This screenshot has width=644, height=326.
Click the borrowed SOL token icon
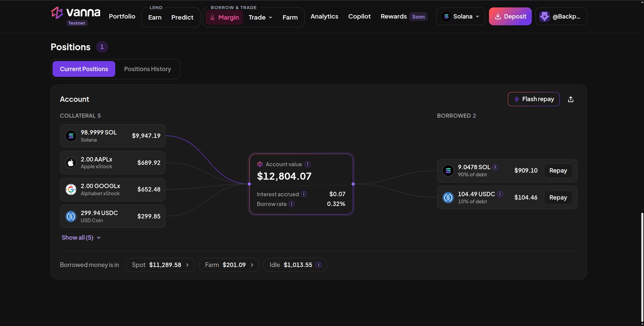(x=448, y=171)
